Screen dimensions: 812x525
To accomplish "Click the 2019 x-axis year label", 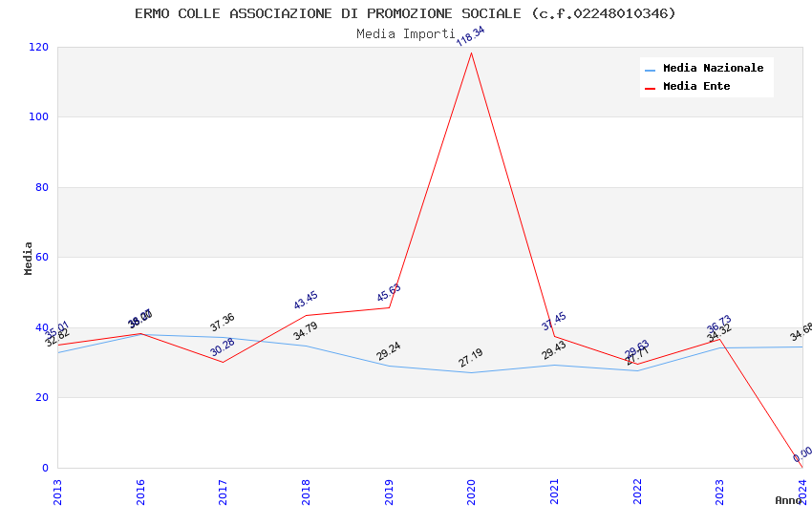I will [x=389, y=493].
